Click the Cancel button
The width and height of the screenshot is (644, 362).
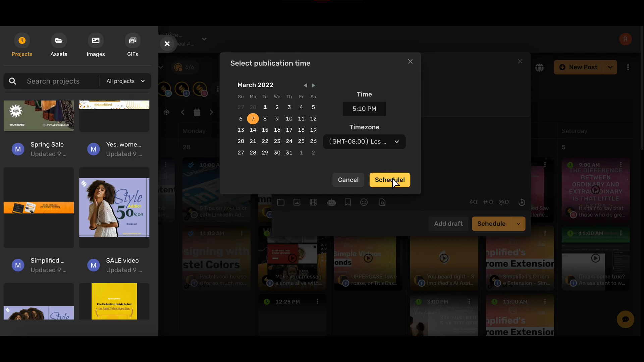click(x=348, y=180)
